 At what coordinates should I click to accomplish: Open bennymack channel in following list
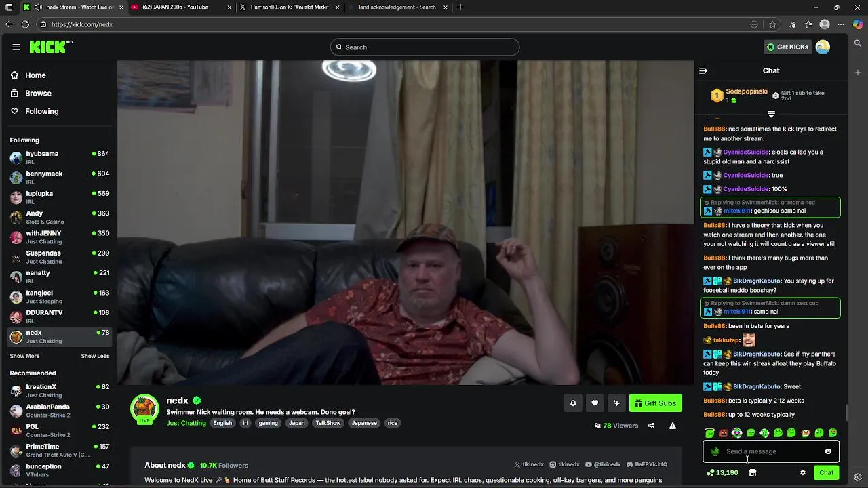tap(60, 178)
